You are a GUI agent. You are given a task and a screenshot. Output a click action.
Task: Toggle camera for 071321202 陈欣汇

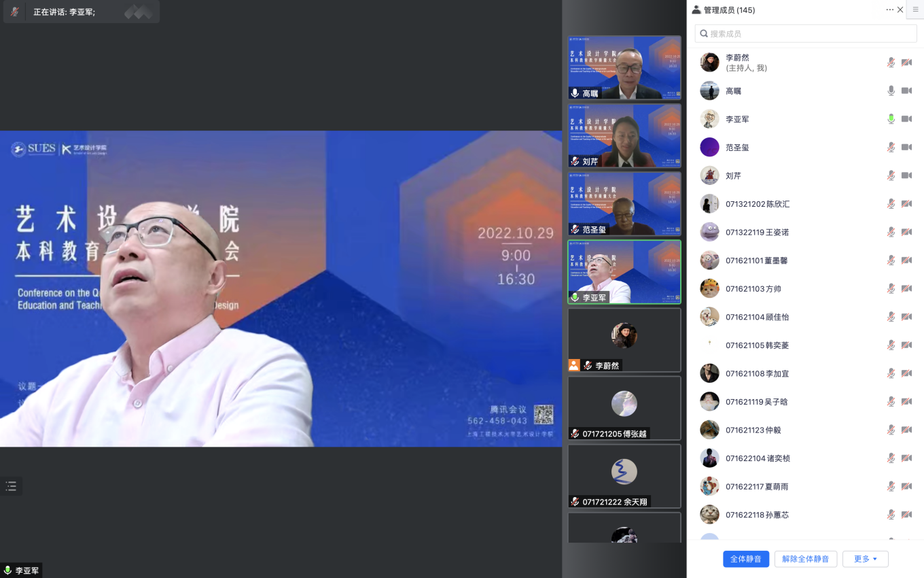(906, 204)
